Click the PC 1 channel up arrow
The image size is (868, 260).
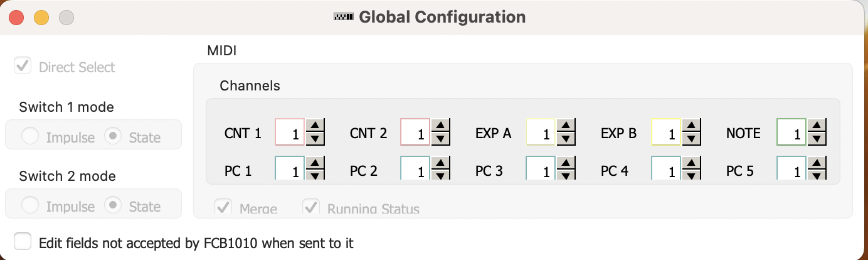315,163
